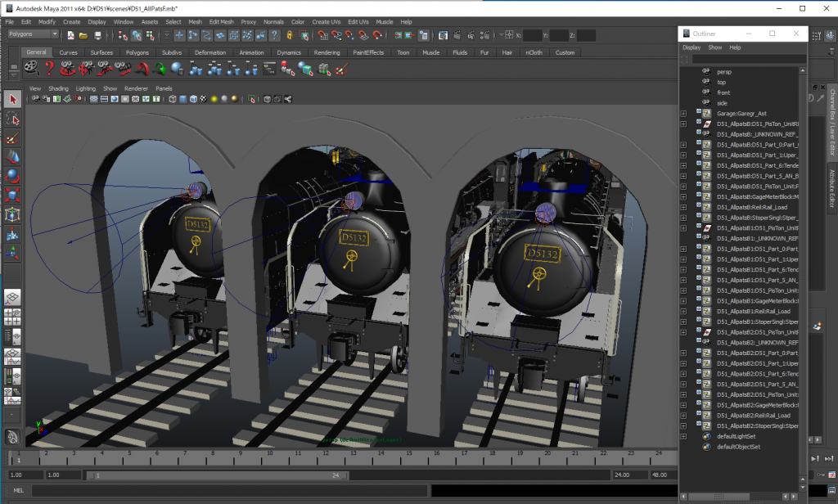Toggle use all lights yellow bulb
The height and width of the screenshot is (504, 838).
tap(214, 99)
